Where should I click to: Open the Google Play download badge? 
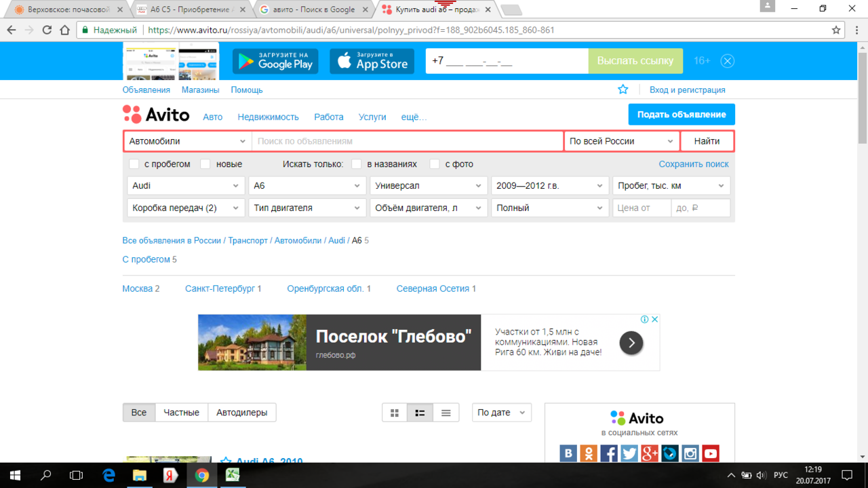click(x=275, y=61)
